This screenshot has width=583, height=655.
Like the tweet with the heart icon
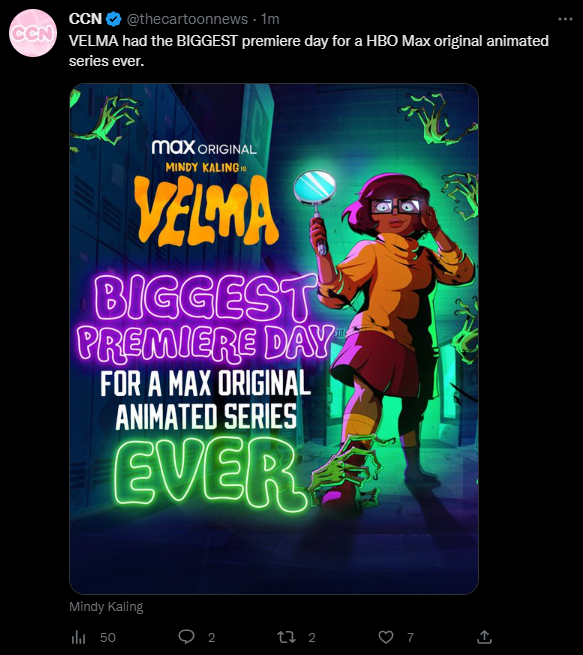(x=386, y=637)
